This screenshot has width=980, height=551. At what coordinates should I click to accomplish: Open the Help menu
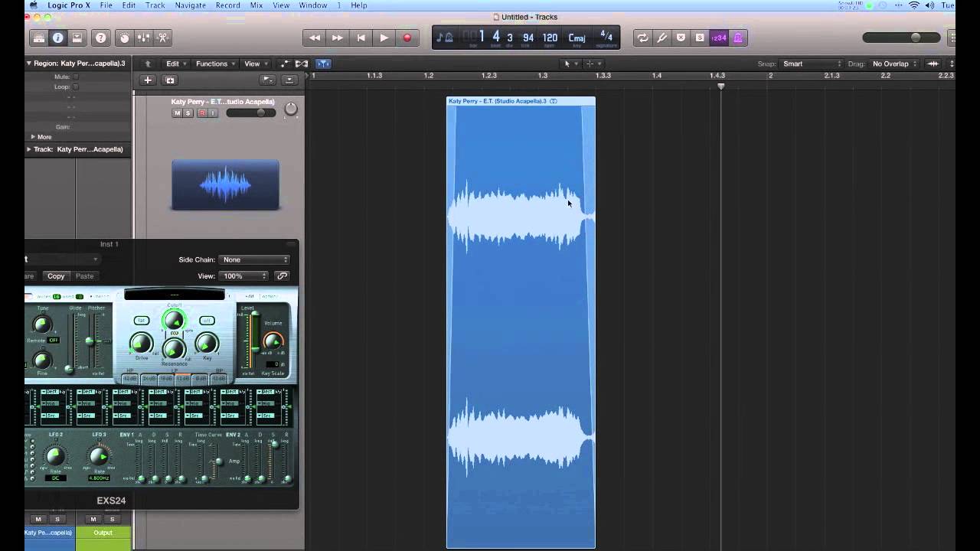[x=359, y=5]
